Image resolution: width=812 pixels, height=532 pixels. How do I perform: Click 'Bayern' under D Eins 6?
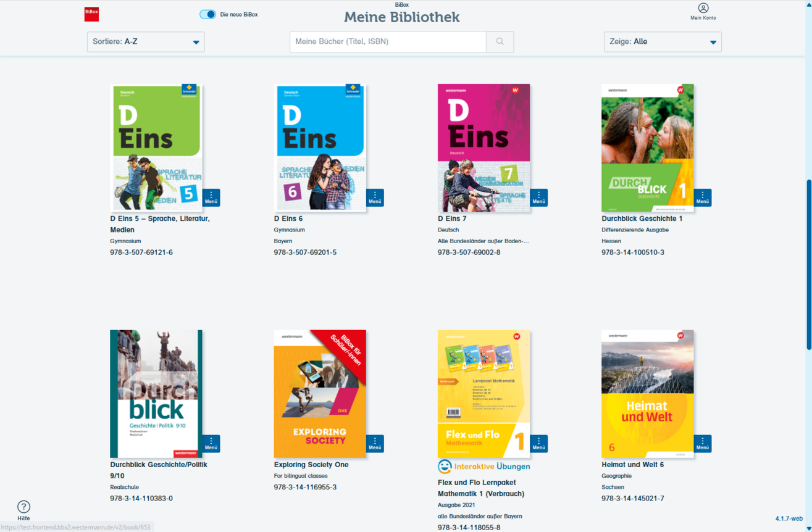tap(283, 241)
